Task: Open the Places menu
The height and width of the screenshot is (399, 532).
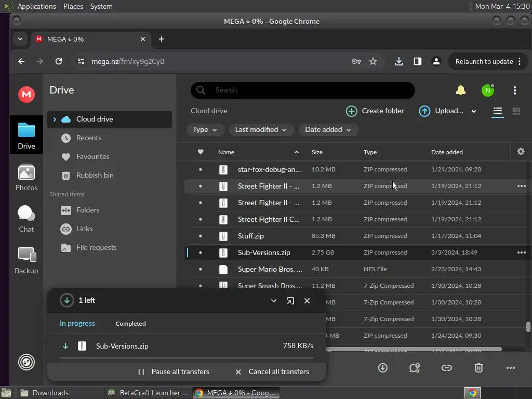Action: click(73, 6)
